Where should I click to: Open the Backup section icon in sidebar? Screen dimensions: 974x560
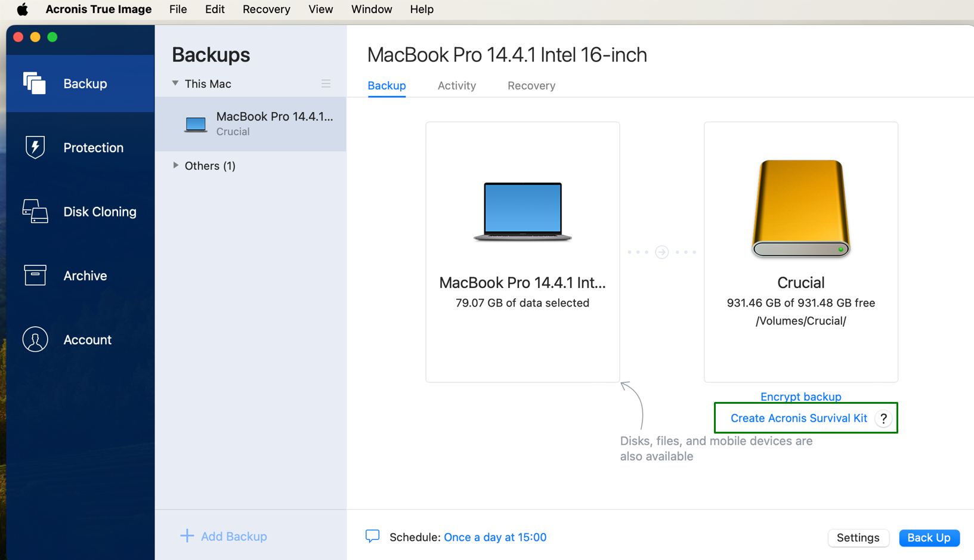click(x=35, y=83)
